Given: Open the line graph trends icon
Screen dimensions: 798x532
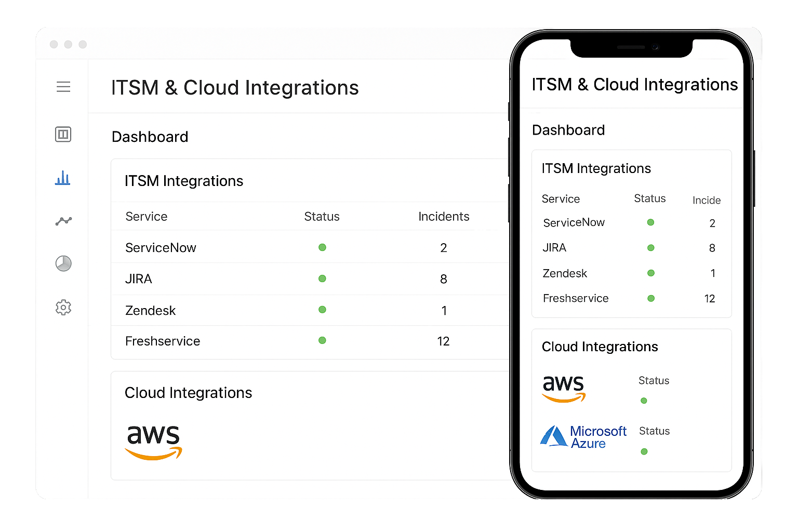Looking at the screenshot, I should click(63, 221).
